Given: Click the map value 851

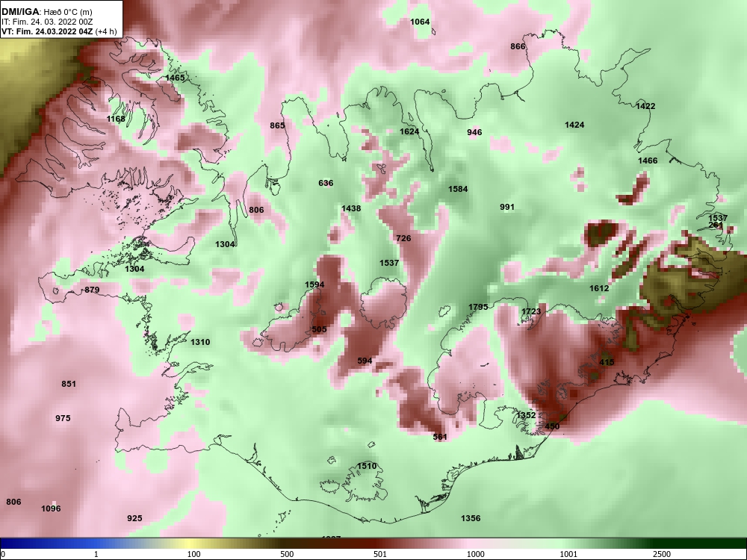Looking at the screenshot, I should point(69,384).
